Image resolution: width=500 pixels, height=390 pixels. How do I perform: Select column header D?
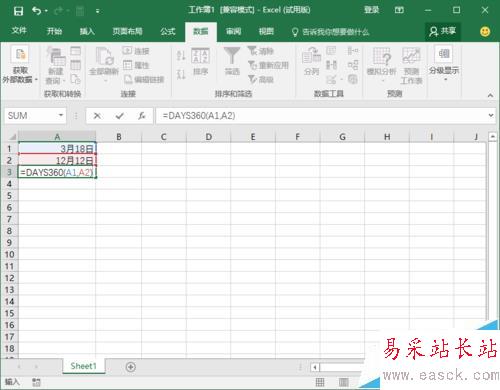[208, 137]
